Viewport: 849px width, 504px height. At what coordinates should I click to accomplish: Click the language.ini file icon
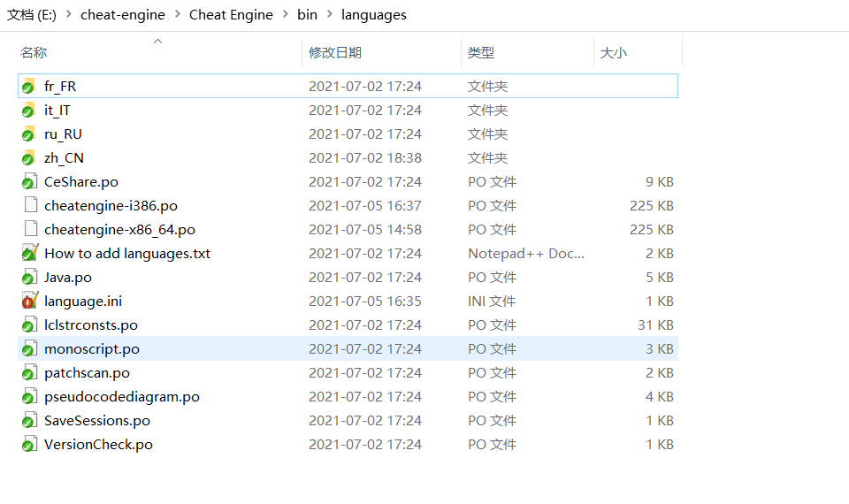point(30,301)
